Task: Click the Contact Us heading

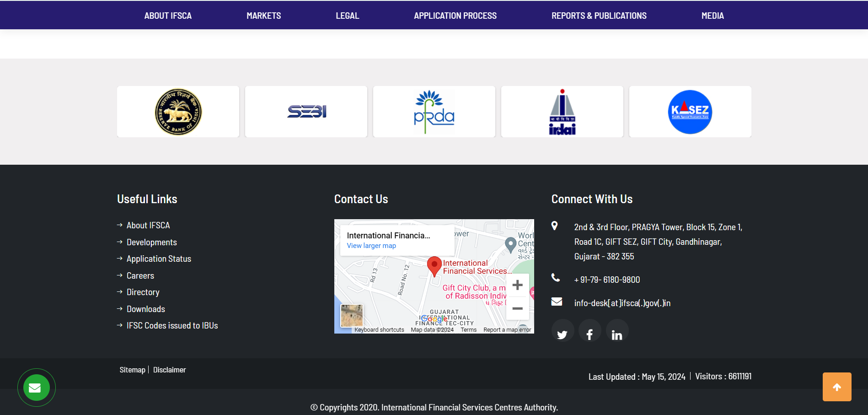Action: coord(361,199)
